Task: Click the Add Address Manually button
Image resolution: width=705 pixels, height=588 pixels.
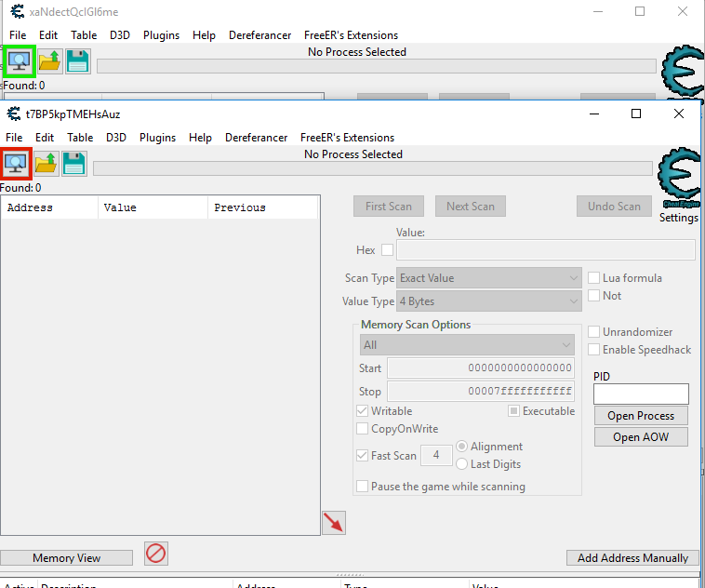Action: (632, 558)
